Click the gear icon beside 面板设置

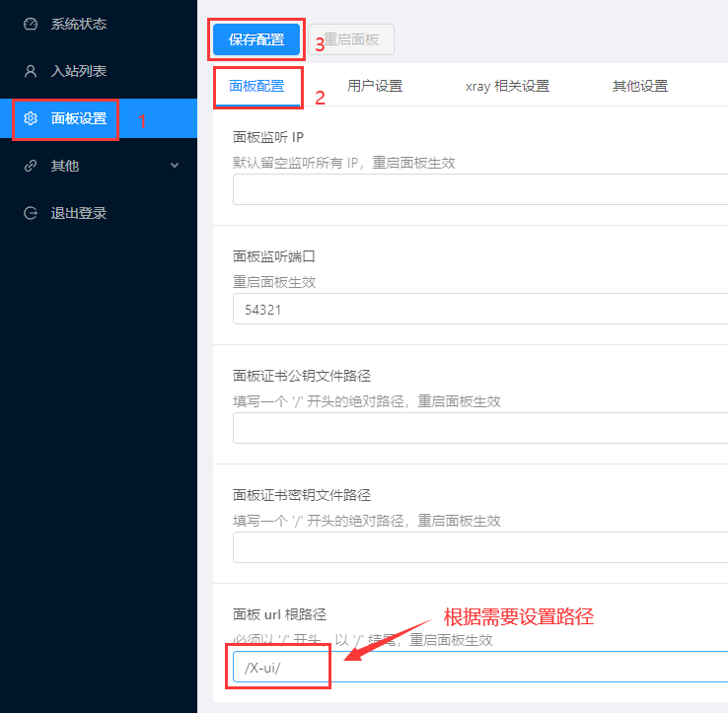[x=31, y=118]
